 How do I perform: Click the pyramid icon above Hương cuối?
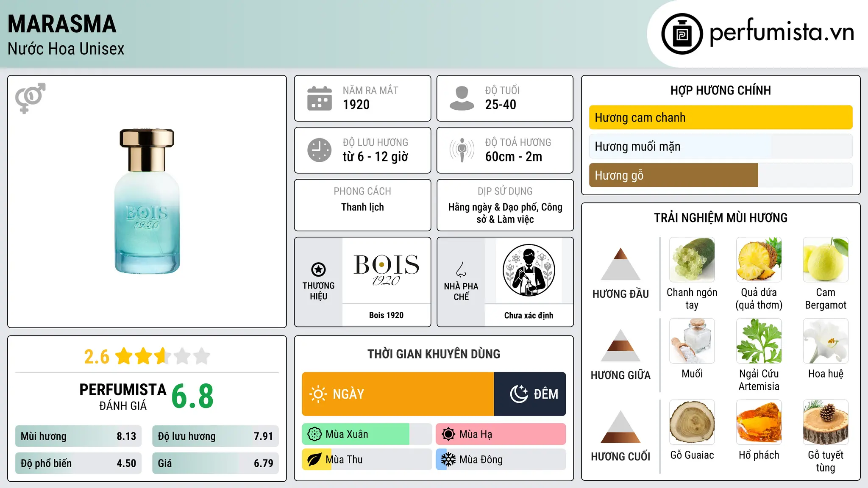point(620,427)
